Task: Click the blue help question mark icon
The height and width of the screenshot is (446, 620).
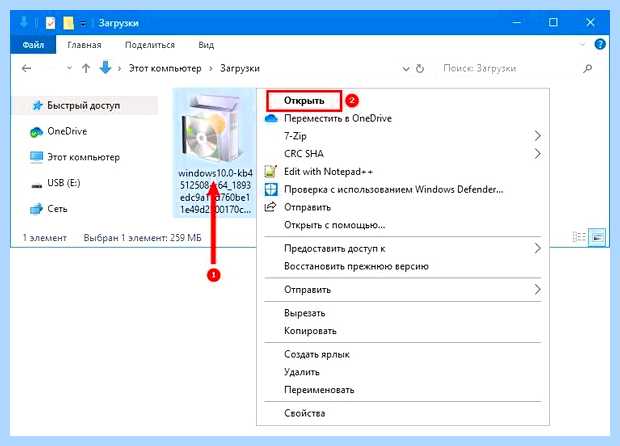Action: [x=600, y=44]
